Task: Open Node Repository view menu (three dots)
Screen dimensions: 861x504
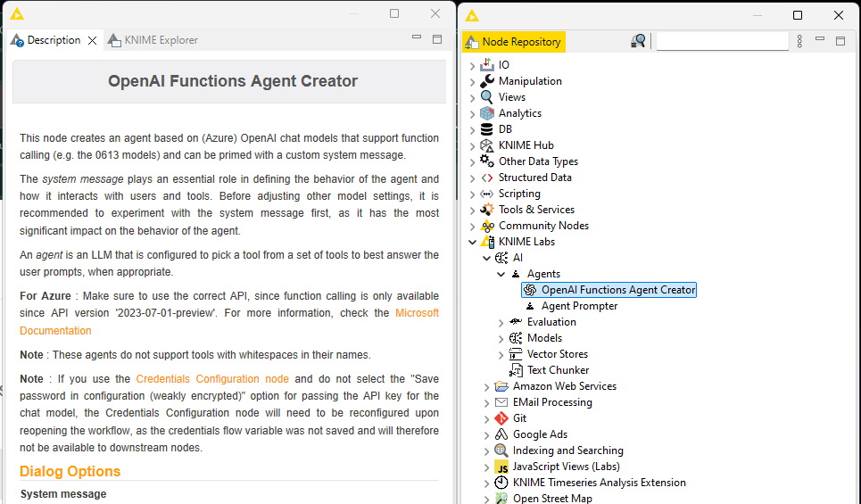Action: pos(799,41)
